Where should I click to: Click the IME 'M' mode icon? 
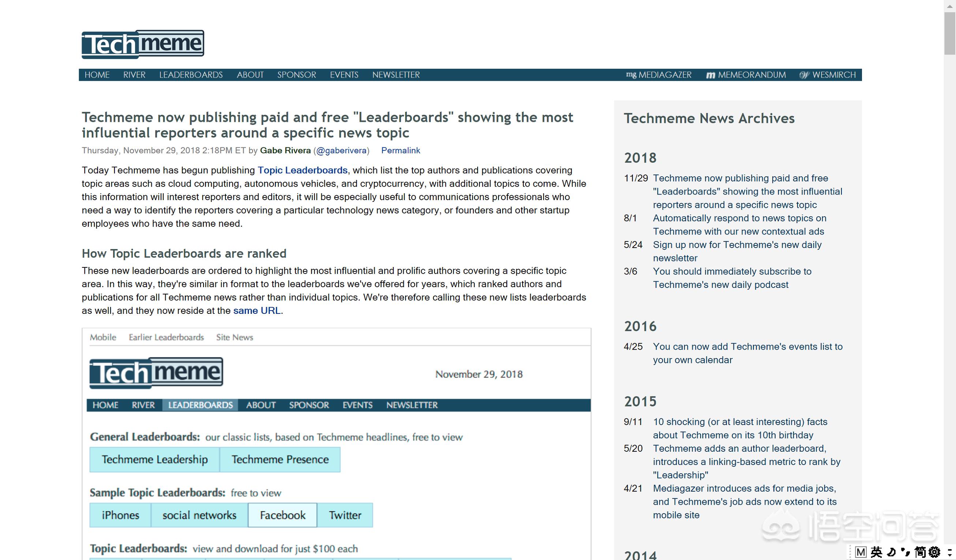(x=861, y=552)
